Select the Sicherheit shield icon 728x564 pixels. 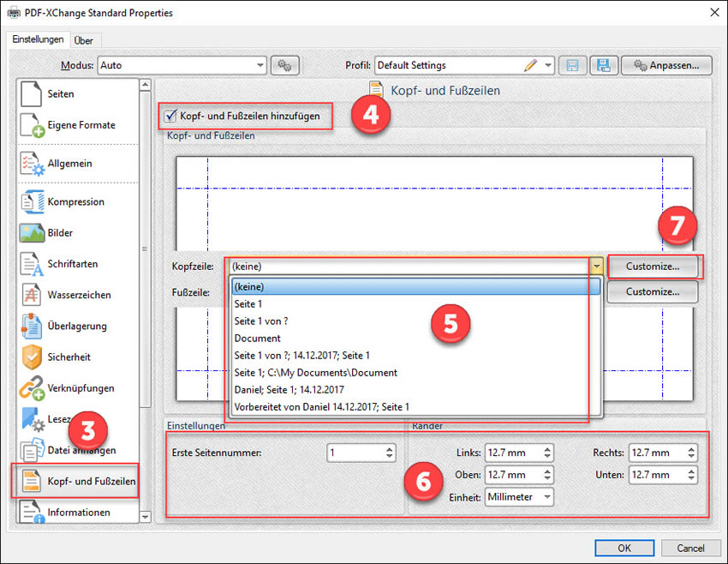pyautogui.click(x=32, y=357)
